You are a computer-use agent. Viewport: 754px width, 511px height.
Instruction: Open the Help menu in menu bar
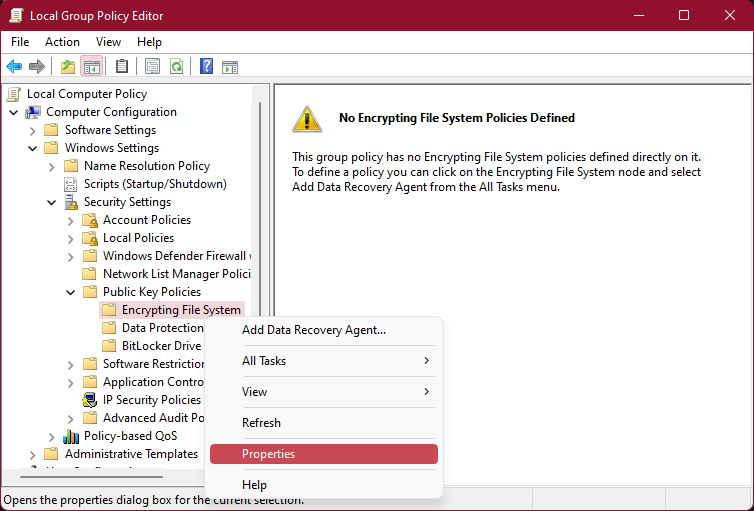pyautogui.click(x=149, y=42)
